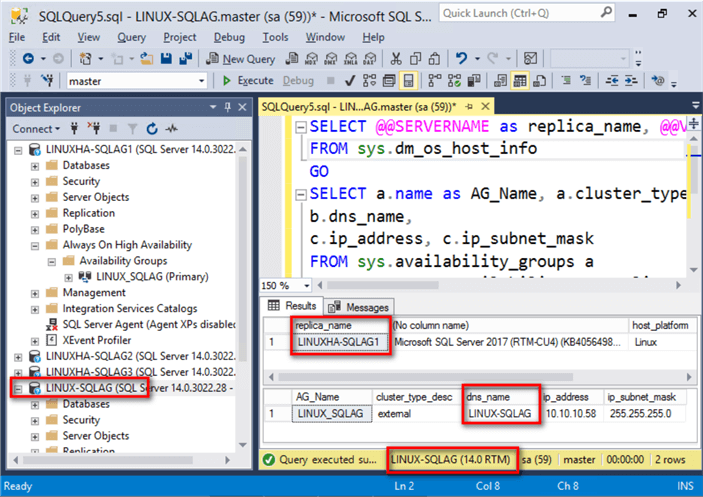
Task: Click the Cut scissors icon in toolbar
Action: [x=396, y=59]
